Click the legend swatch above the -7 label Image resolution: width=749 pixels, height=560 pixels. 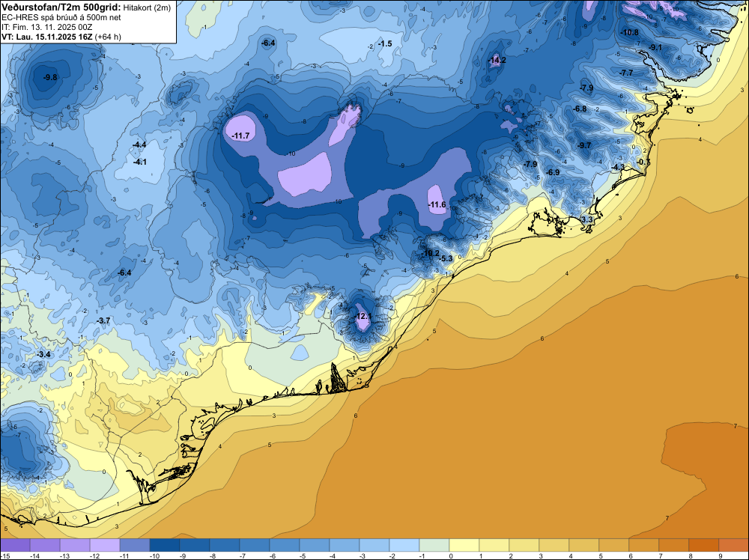255,545
